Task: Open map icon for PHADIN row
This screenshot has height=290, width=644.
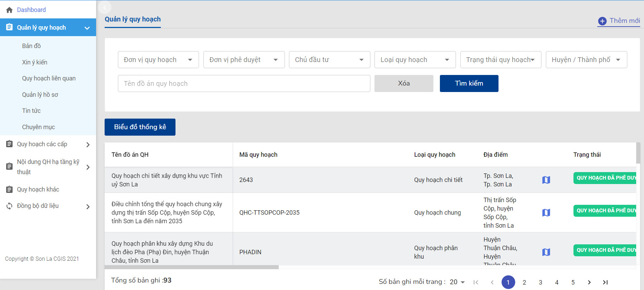Action: coord(546,252)
